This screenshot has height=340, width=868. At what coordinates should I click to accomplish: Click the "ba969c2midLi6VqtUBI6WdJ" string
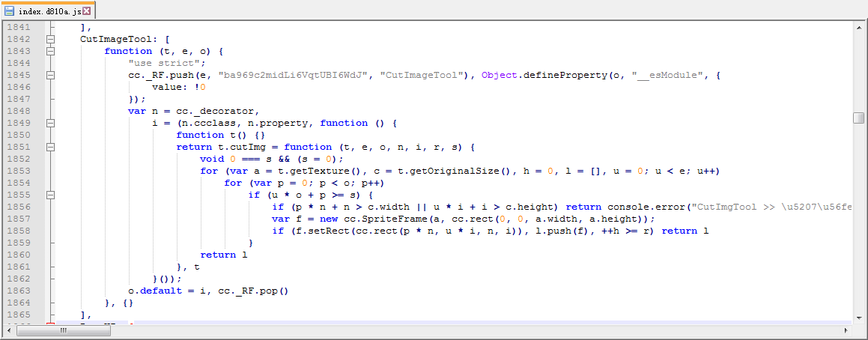[x=294, y=76]
